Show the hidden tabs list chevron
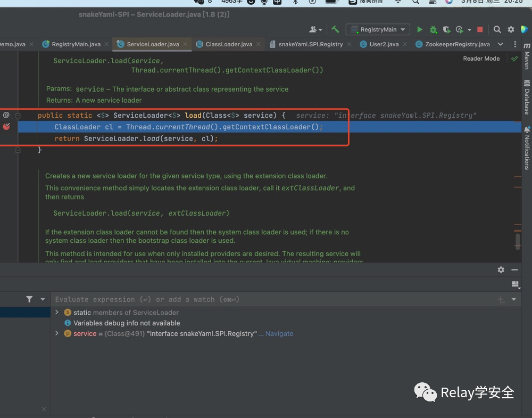This screenshot has height=418, width=532. pyautogui.click(x=501, y=44)
